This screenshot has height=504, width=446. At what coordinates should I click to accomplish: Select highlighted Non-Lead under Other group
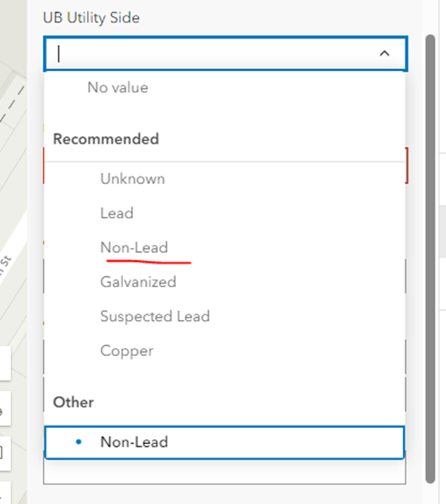tap(224, 442)
